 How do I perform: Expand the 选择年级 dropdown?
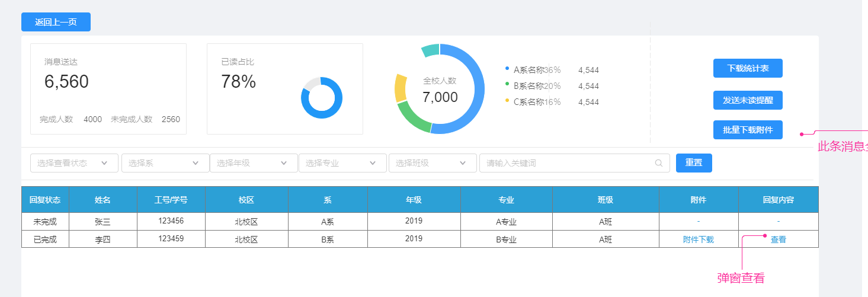point(254,163)
